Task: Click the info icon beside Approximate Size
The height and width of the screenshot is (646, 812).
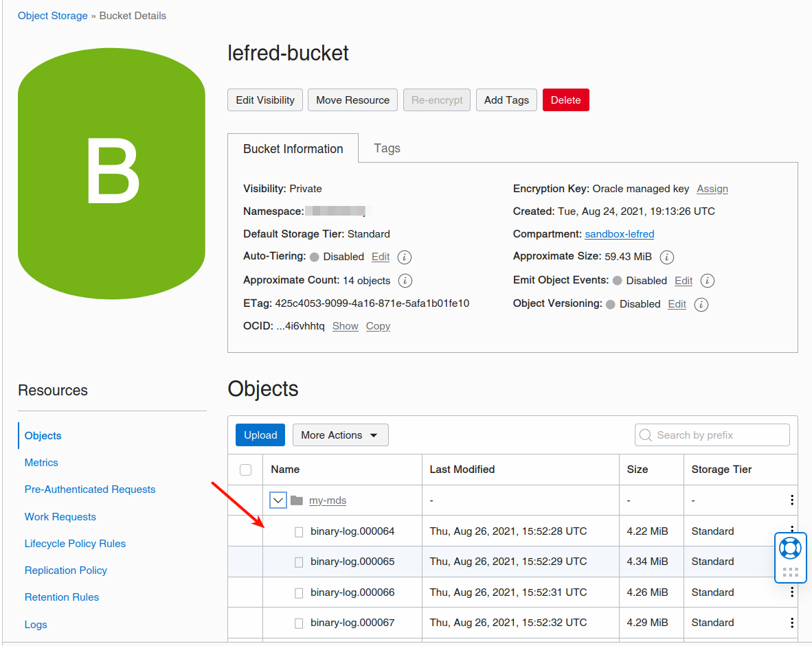Action: [x=666, y=257]
